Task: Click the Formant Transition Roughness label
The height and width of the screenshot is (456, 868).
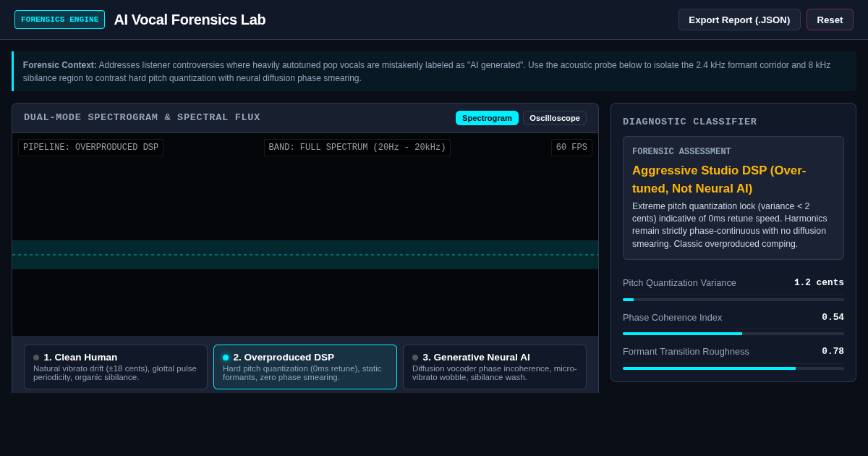Action: [x=686, y=351]
